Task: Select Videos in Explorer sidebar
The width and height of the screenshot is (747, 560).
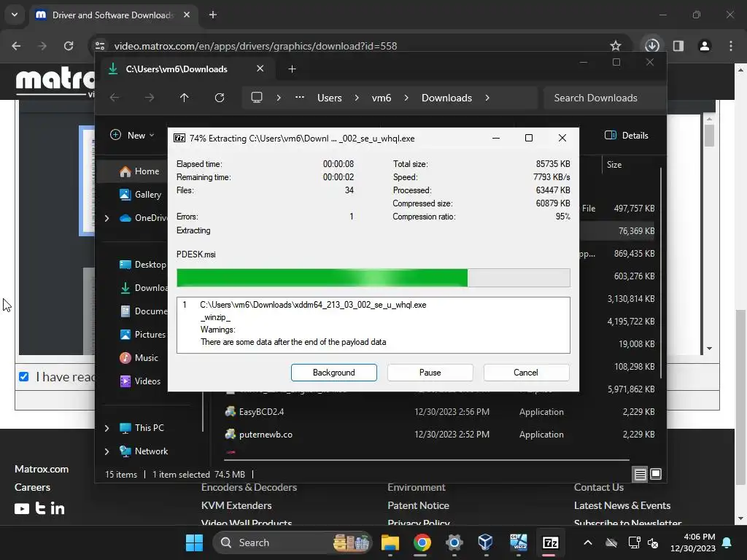Action: pos(140,381)
